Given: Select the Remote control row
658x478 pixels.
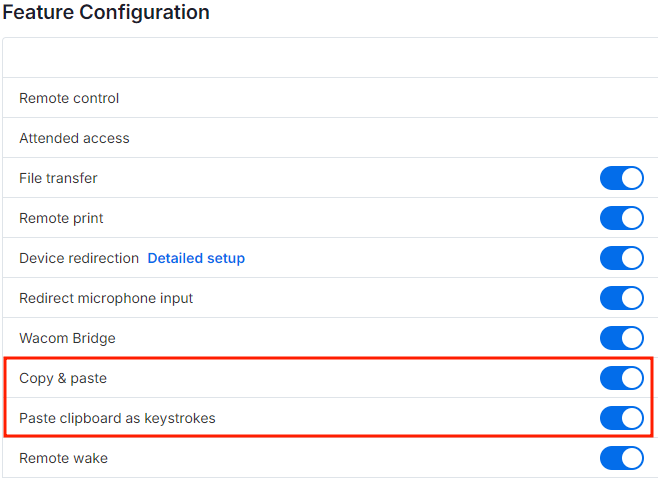Looking at the screenshot, I should [x=330, y=98].
